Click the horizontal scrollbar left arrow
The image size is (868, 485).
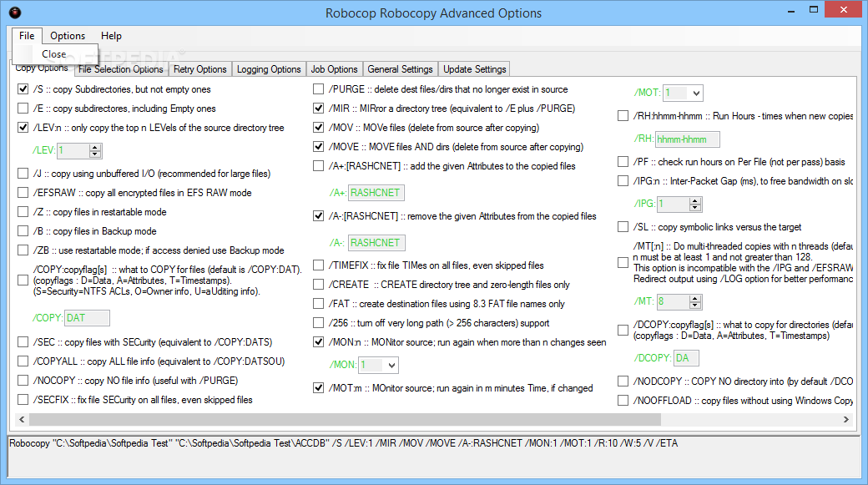22,420
